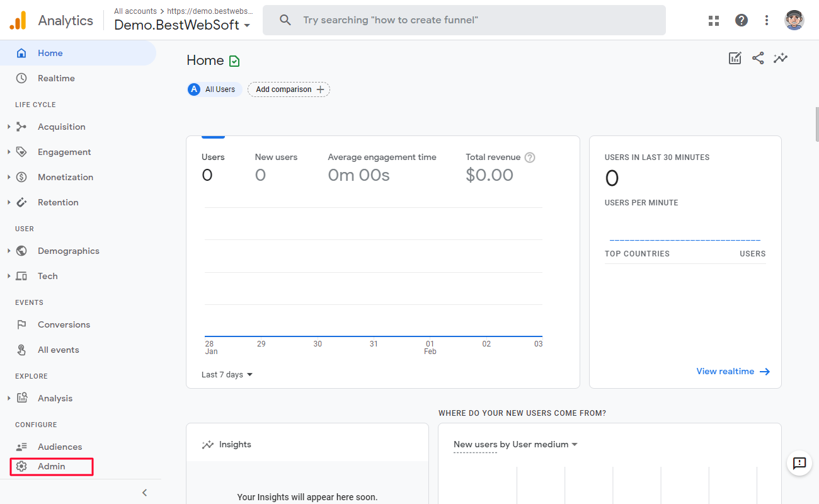Screen dimensions: 819x504
Task: Open the feedback chat bubble button
Action: [799, 464]
